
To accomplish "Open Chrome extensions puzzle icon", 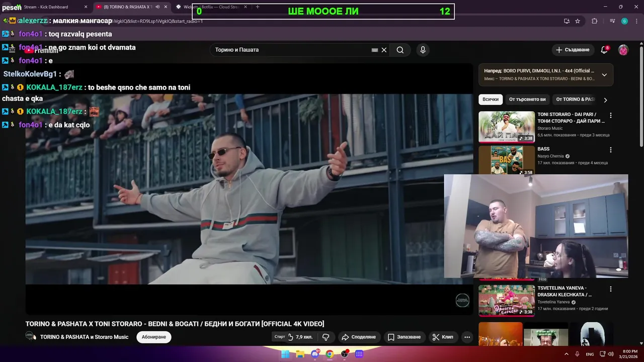I will tap(595, 21).
